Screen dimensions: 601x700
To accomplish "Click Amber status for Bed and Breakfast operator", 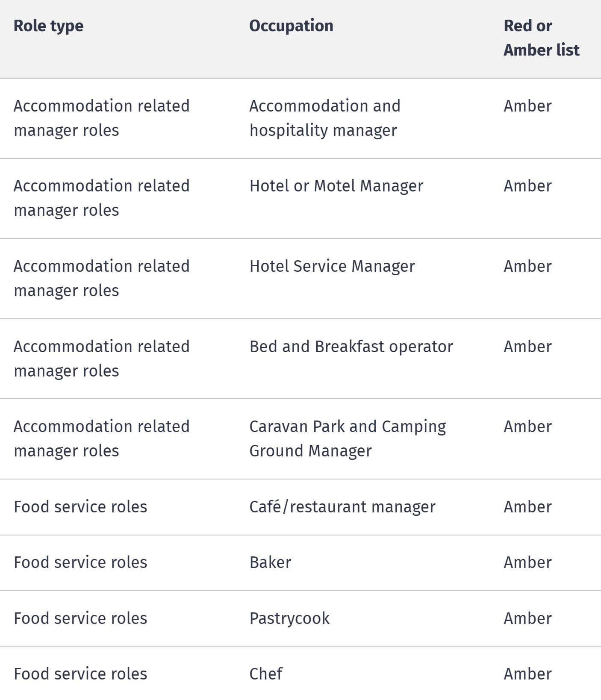I will point(527,347).
